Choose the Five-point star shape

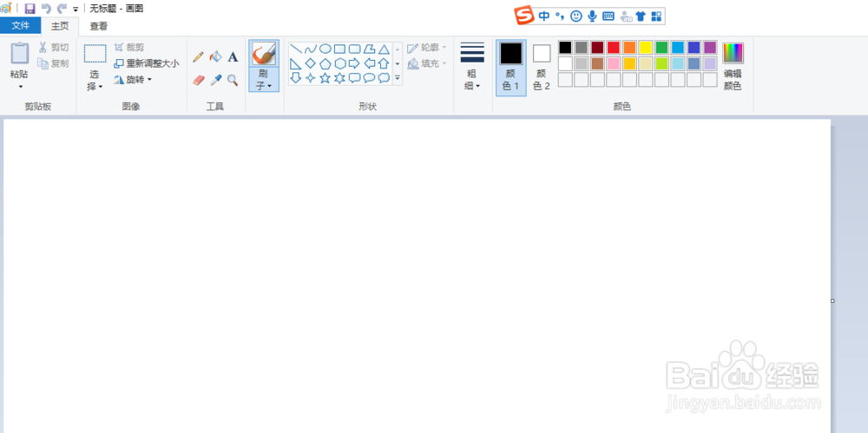tap(325, 77)
